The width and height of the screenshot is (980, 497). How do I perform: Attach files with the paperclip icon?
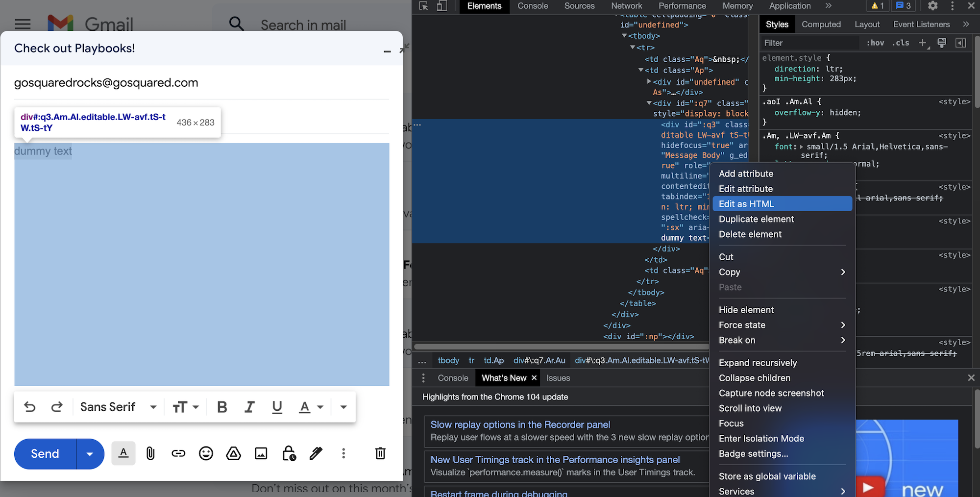(150, 453)
